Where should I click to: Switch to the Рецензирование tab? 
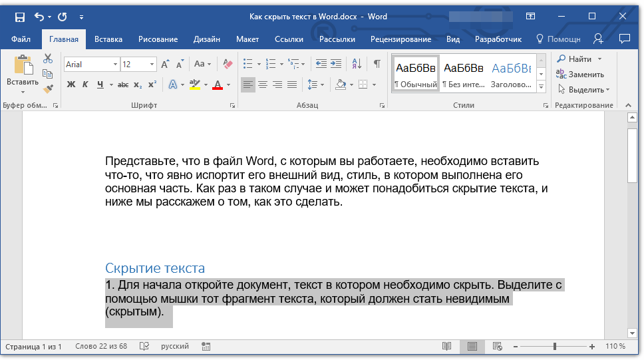tap(401, 39)
